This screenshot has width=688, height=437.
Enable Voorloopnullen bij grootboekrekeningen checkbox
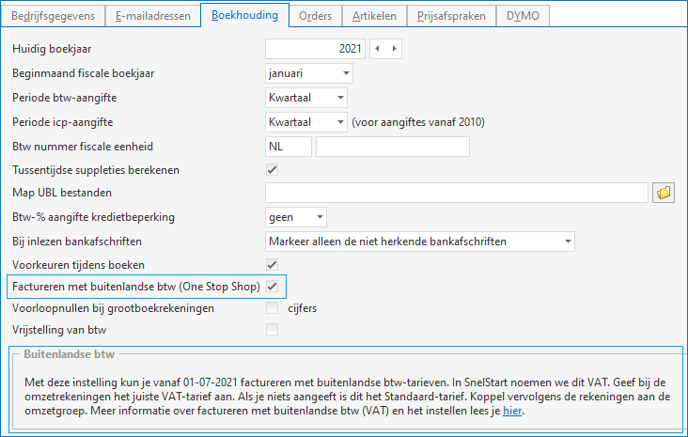point(272,308)
